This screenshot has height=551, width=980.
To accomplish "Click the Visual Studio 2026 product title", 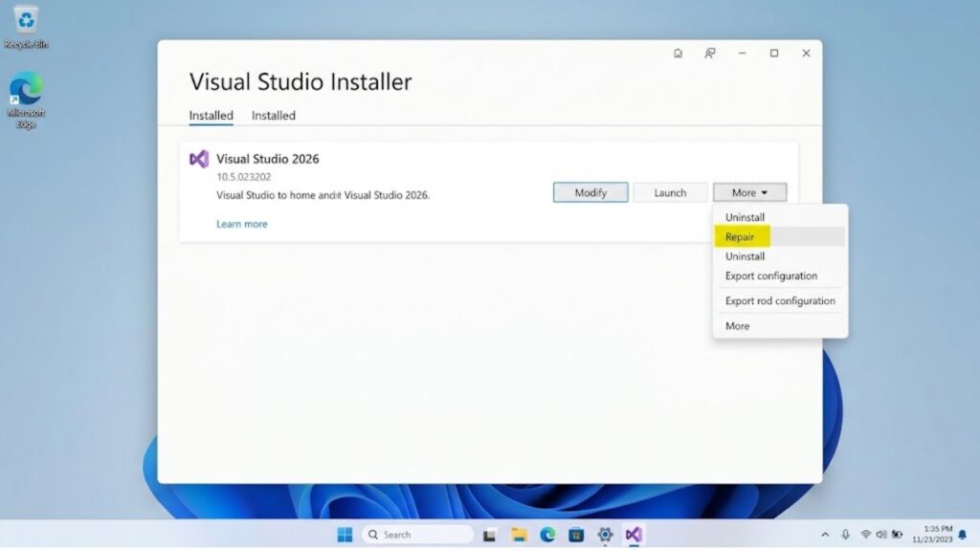I will 268,159.
